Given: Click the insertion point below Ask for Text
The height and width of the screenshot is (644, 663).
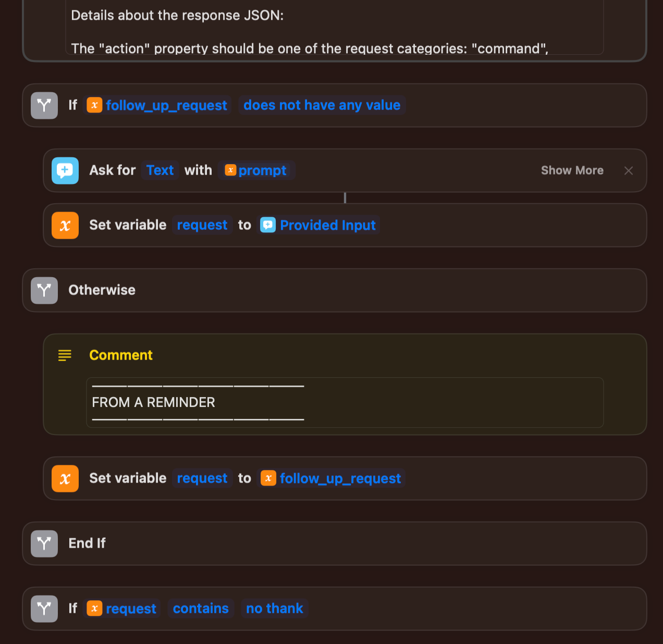Looking at the screenshot, I should tap(345, 197).
